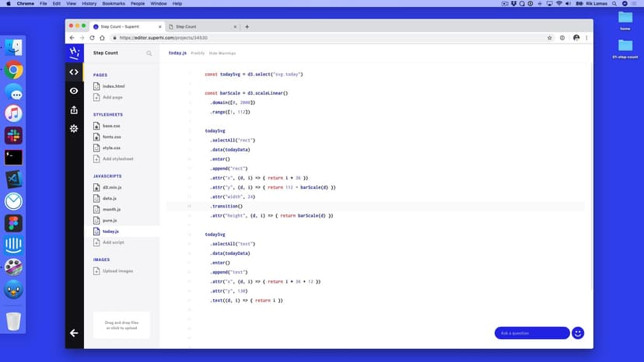Click the search magnifier beside Step Count

pyautogui.click(x=149, y=54)
